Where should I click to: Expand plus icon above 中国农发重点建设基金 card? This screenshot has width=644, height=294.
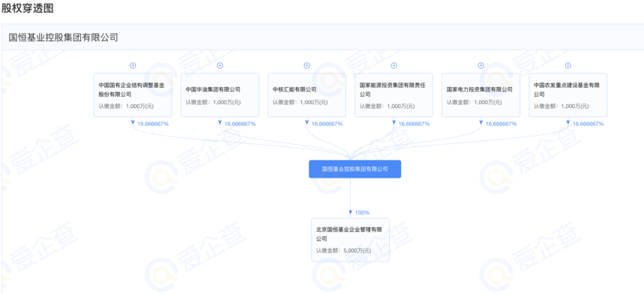(x=568, y=66)
